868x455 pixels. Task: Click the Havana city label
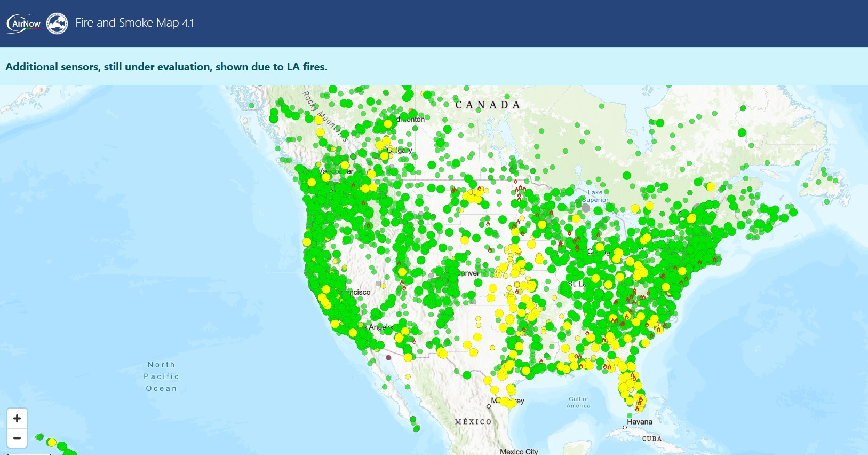coord(640,422)
